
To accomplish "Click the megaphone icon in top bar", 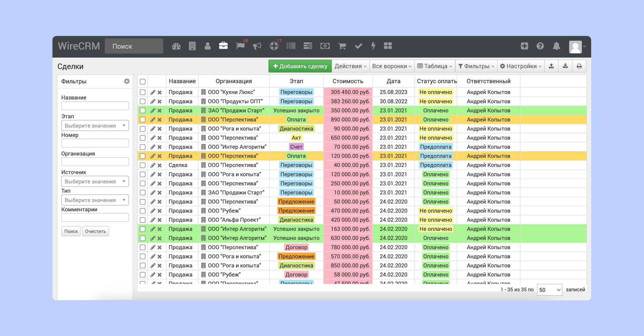I will click(x=257, y=46).
